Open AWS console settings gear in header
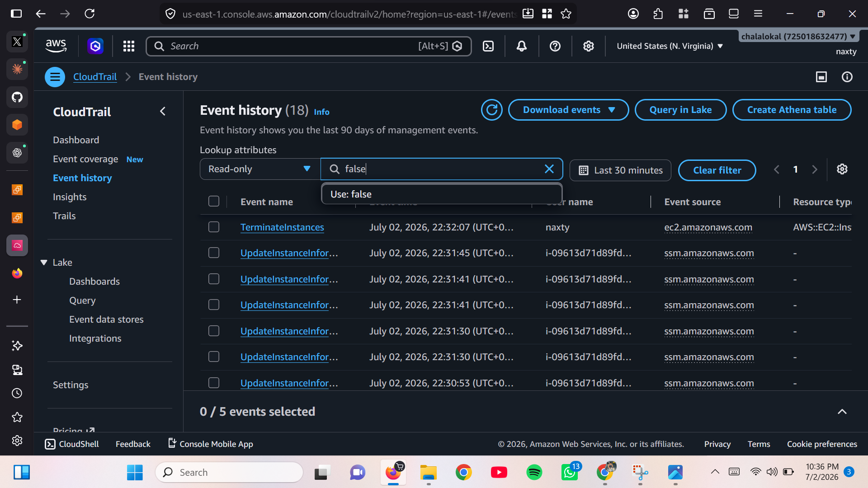 (x=588, y=46)
